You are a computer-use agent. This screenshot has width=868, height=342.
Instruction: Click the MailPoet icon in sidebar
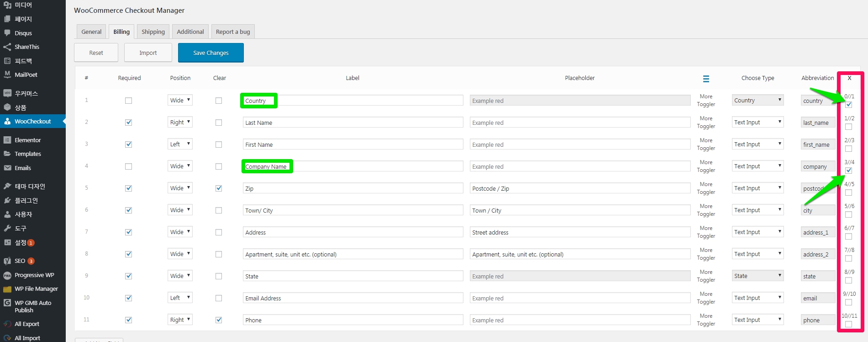pos(7,75)
